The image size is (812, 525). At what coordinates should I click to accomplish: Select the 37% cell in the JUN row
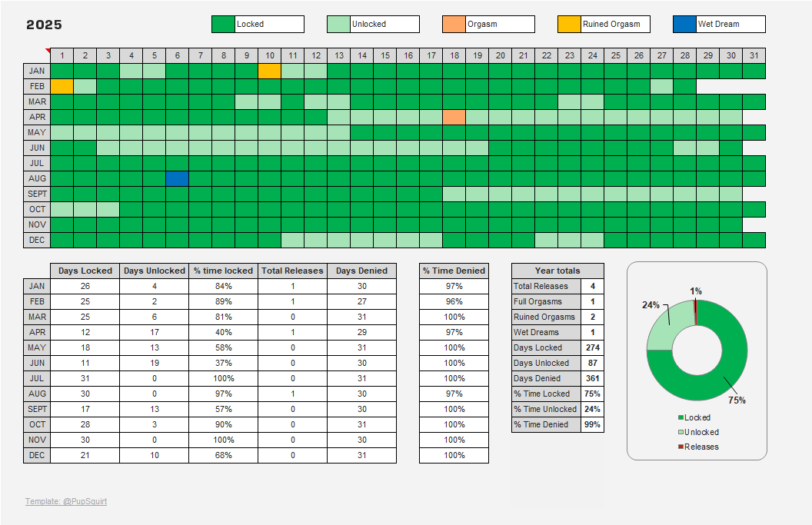[x=223, y=363]
